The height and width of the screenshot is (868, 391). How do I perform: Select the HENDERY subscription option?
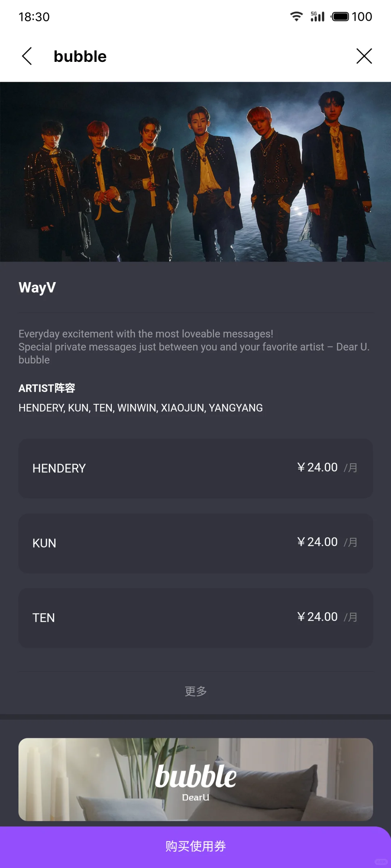point(195,468)
